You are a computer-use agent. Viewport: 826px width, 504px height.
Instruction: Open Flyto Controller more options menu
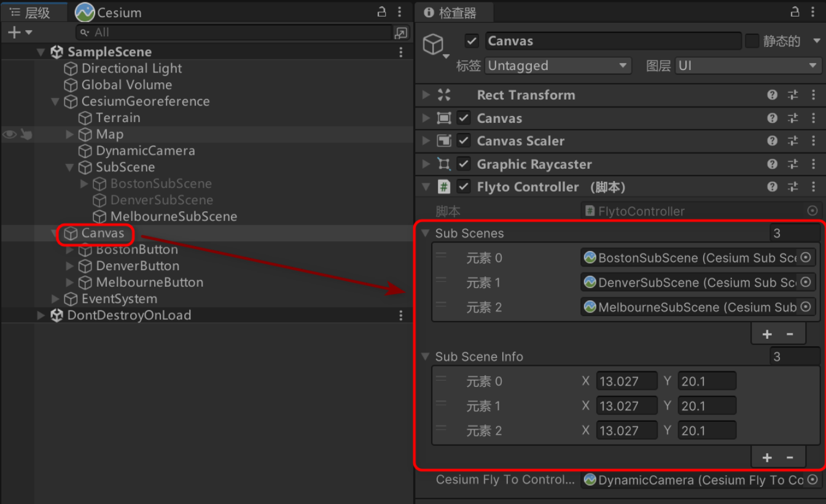coord(813,187)
